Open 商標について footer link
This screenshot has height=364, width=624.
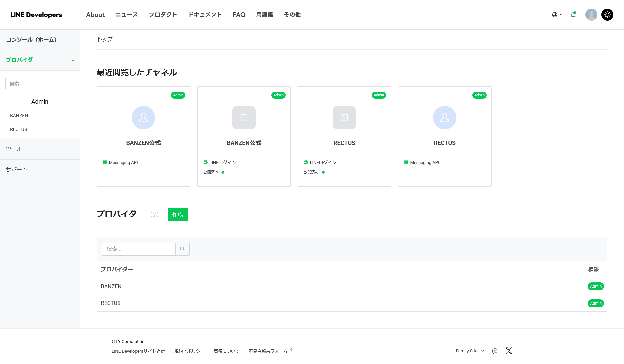point(227,351)
